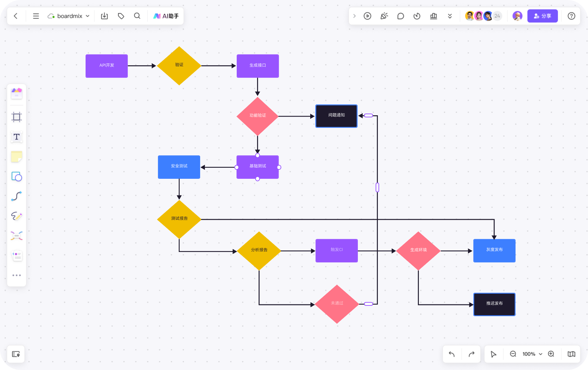Start presentation play icon

click(x=367, y=16)
